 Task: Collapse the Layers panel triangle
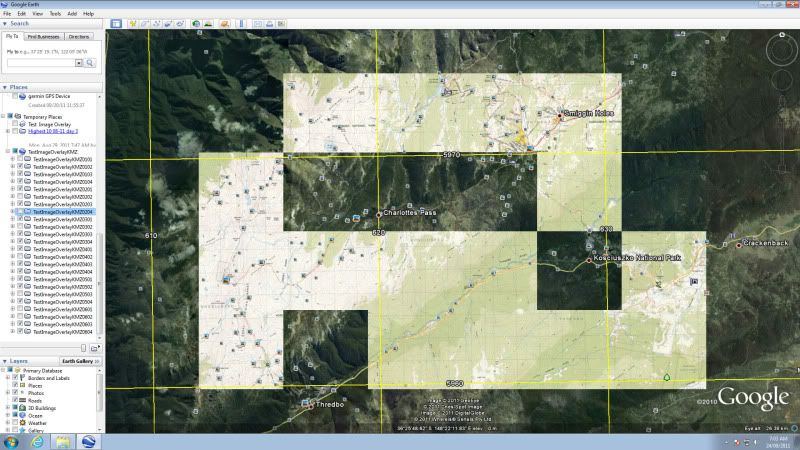click(x=5, y=361)
